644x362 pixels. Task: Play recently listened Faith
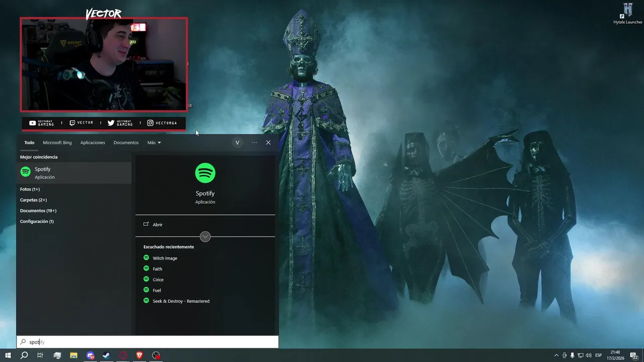click(157, 269)
